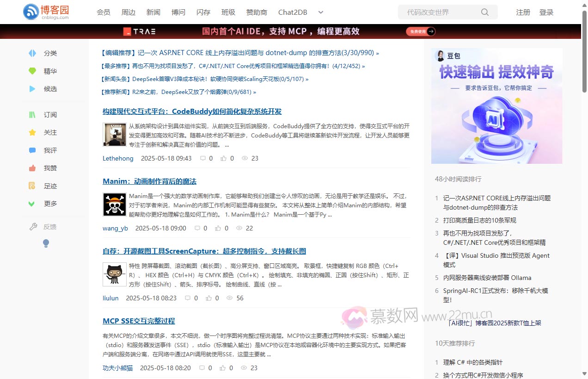Click the 我赞 thumbs-up sidebar icon

coord(32,168)
